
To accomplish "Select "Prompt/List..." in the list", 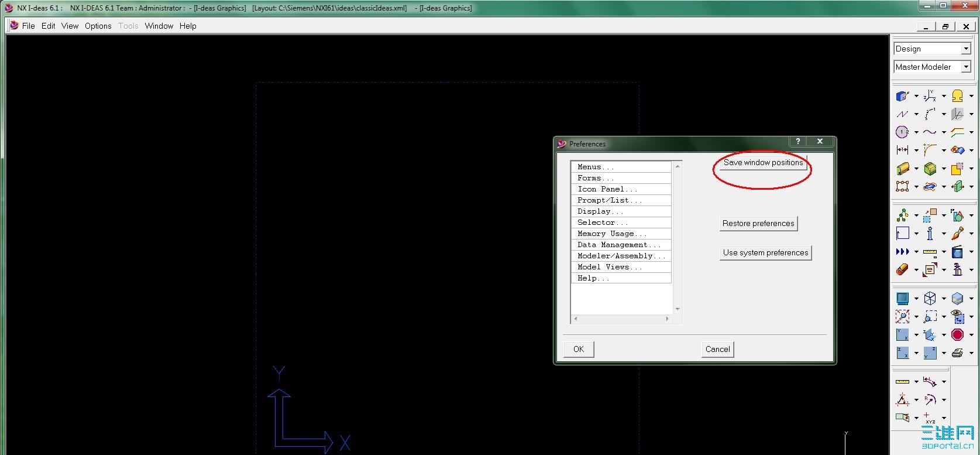I will [621, 200].
